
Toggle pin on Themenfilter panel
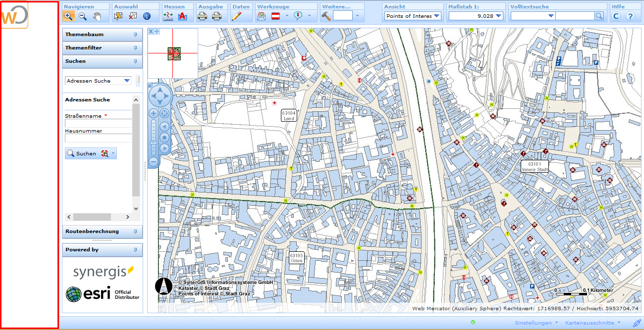[135, 48]
